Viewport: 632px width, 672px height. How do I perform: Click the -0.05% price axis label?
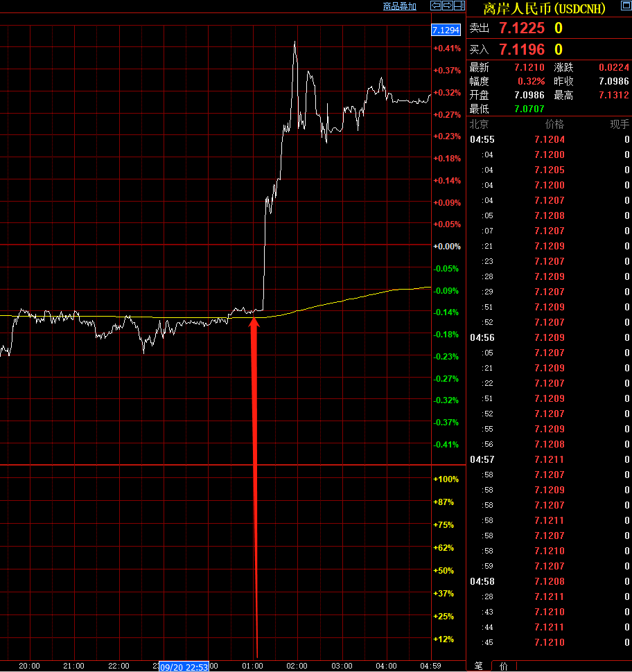(x=446, y=269)
